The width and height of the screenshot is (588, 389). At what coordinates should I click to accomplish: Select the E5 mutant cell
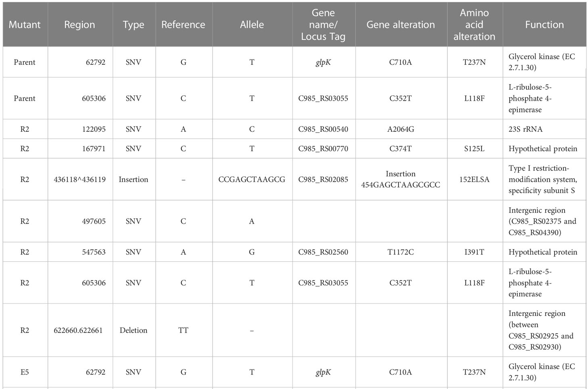tap(25, 372)
